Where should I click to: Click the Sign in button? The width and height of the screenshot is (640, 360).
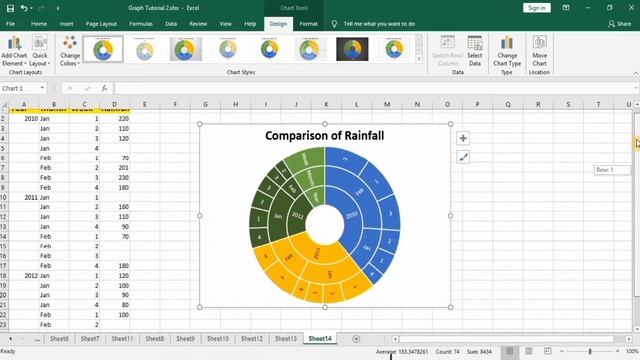(x=537, y=8)
